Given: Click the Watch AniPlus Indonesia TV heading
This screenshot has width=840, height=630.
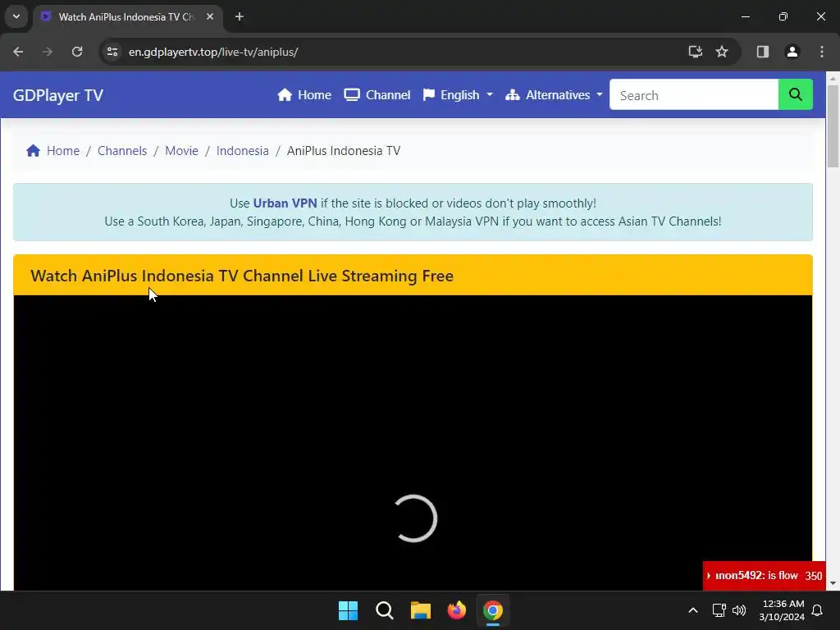Looking at the screenshot, I should coord(242,276).
